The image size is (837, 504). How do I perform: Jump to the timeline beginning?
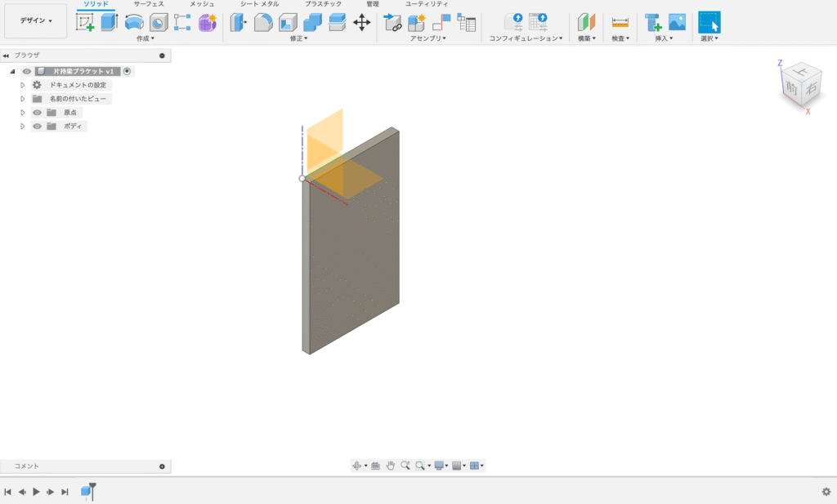(7, 492)
